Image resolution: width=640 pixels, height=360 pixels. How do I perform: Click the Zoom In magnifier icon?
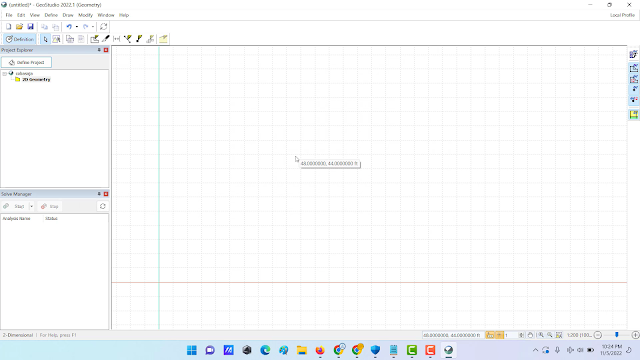[x=541, y=335]
